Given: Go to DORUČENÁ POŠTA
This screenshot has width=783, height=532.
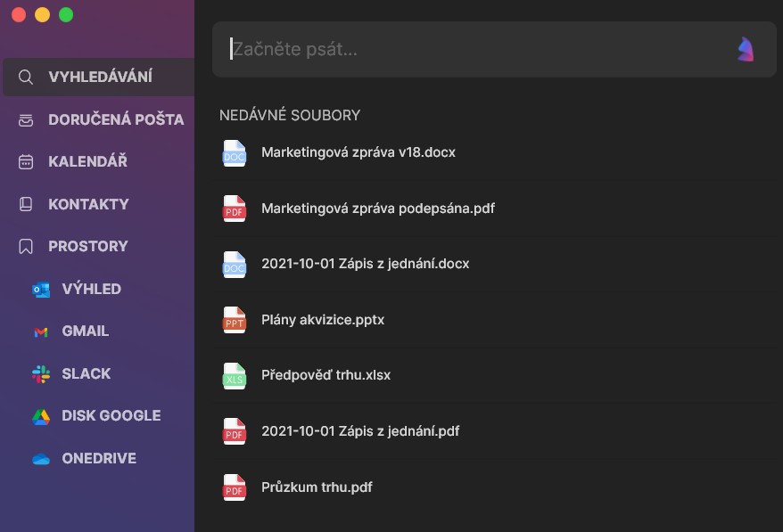Looking at the screenshot, I should pos(116,119).
